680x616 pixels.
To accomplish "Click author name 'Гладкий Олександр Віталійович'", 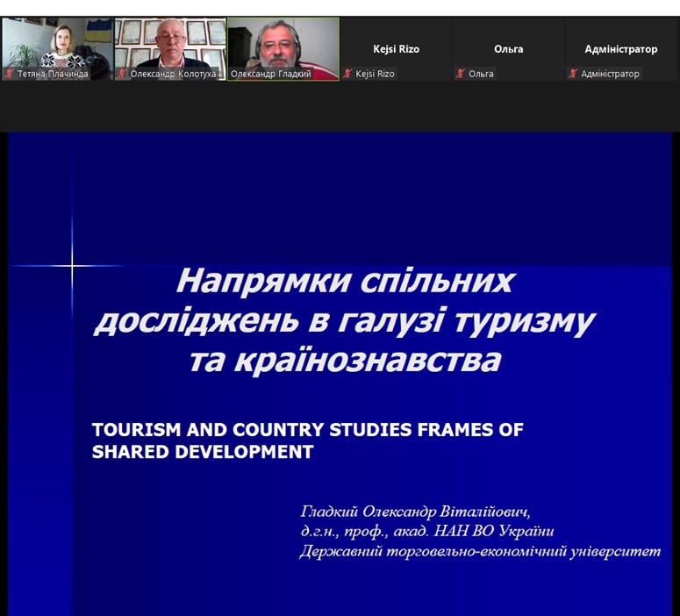I will (415, 512).
